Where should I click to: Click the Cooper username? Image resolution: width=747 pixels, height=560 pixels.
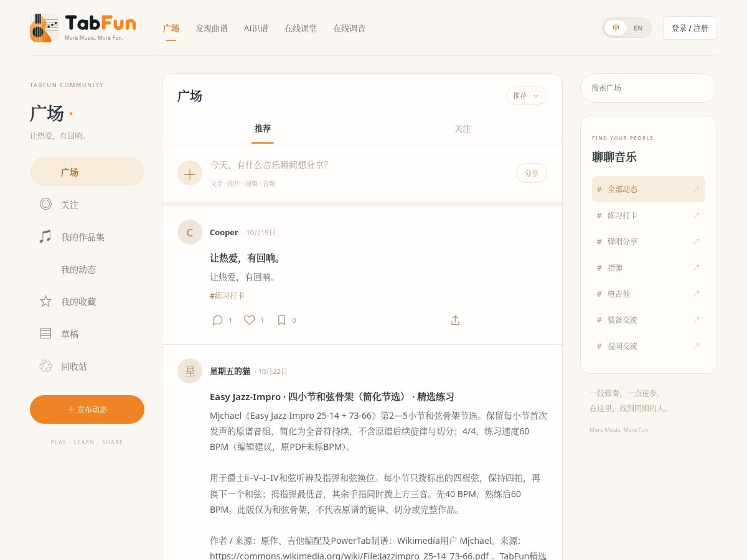point(224,232)
